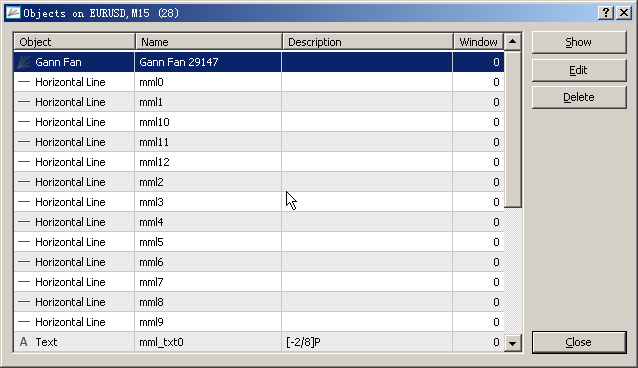This screenshot has width=638, height=368.
Task: Click Horizontal Line label in mml7 row
Action: pos(70,282)
